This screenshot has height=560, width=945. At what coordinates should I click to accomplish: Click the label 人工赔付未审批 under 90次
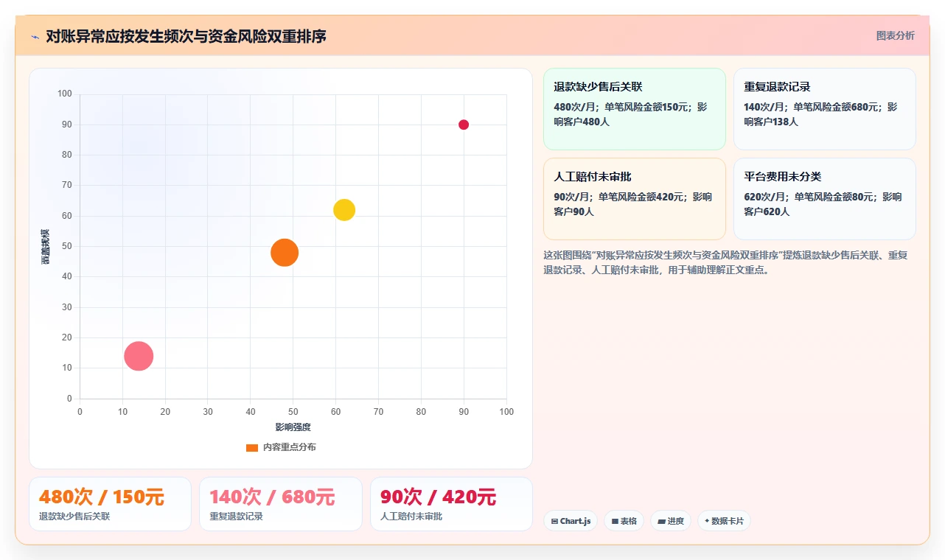point(411,517)
